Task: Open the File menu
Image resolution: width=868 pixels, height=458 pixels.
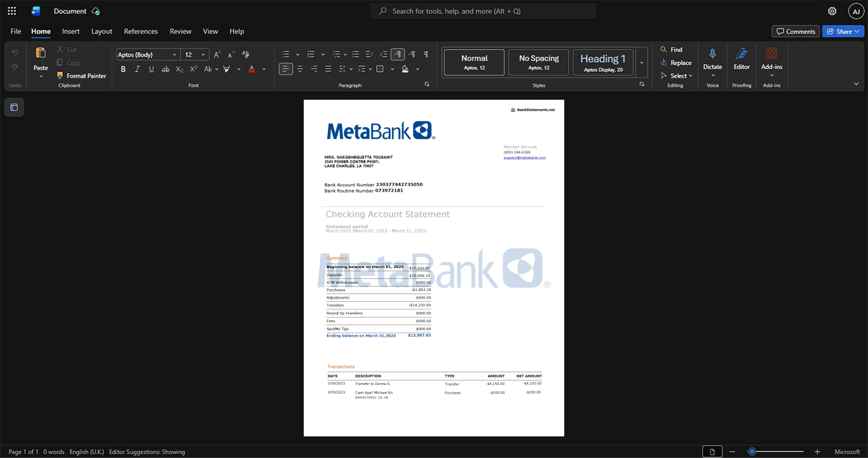Action: point(16,31)
